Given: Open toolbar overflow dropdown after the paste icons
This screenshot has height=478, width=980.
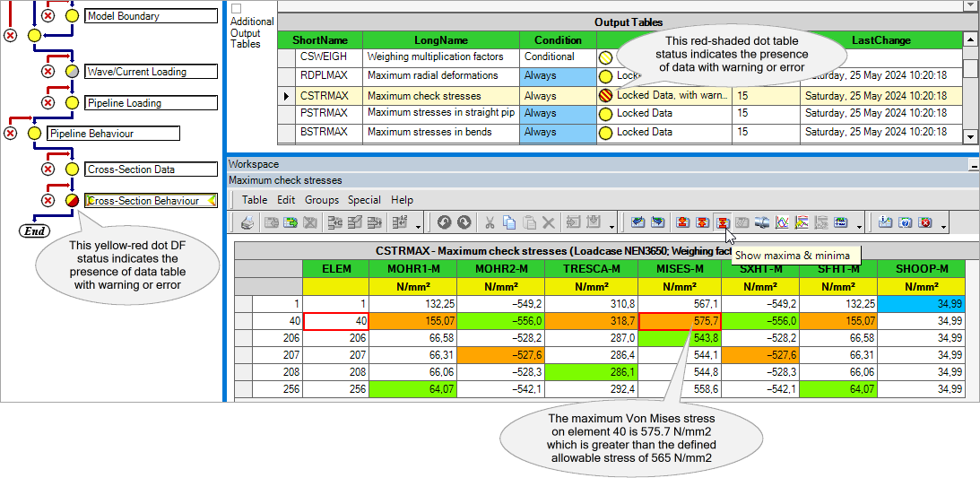Looking at the screenshot, I should click(x=612, y=224).
